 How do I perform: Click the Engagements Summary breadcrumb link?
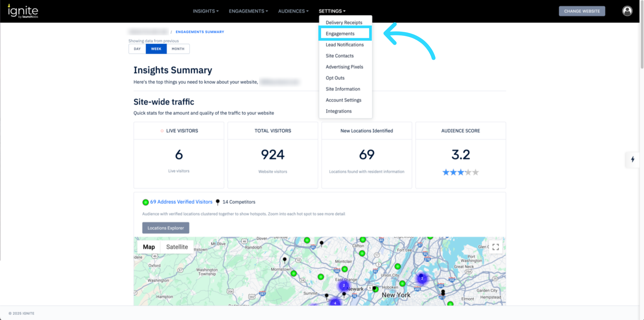click(200, 32)
